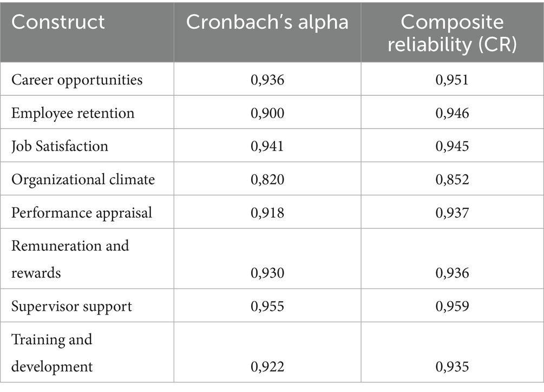The height and width of the screenshot is (392, 544).
Task: Click Organizational climate CR value 0,852
Action: pyautogui.click(x=453, y=179)
